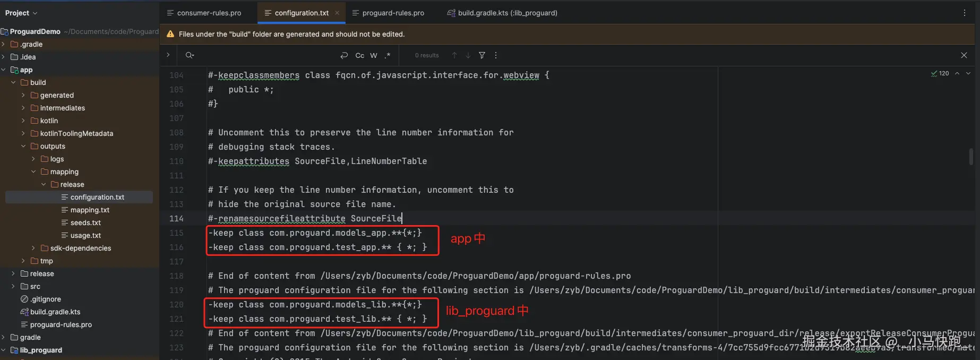Toggle whole Words matching in find bar
980x360 pixels.
tap(374, 55)
